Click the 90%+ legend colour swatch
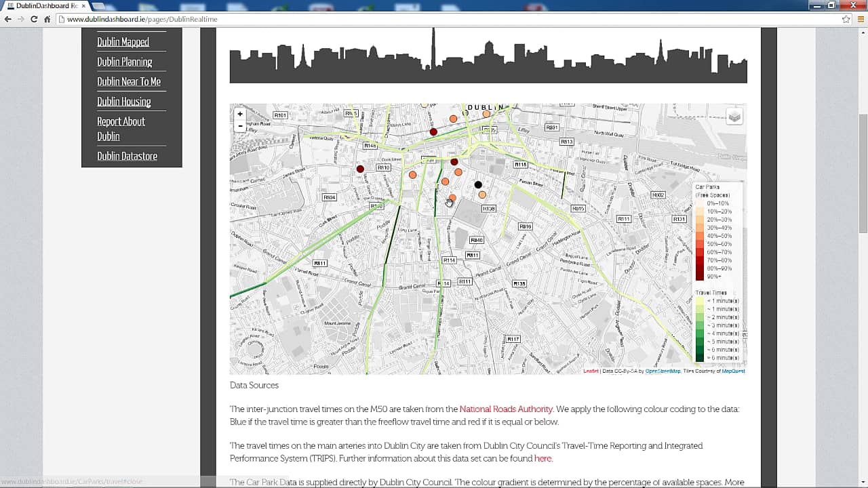Image resolution: width=868 pixels, height=488 pixels. point(700,277)
